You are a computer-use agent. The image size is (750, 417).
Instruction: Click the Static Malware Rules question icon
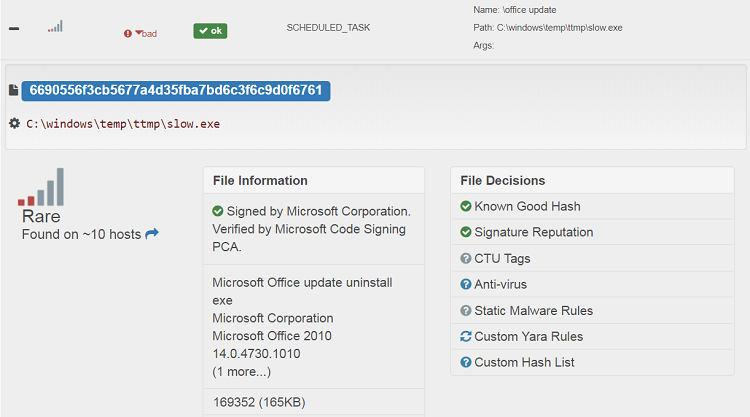coord(465,310)
